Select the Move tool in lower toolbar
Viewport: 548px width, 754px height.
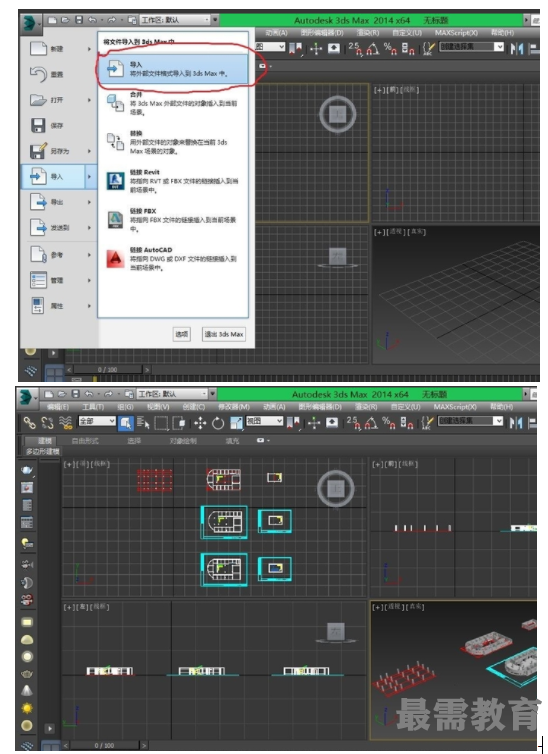[x=200, y=423]
